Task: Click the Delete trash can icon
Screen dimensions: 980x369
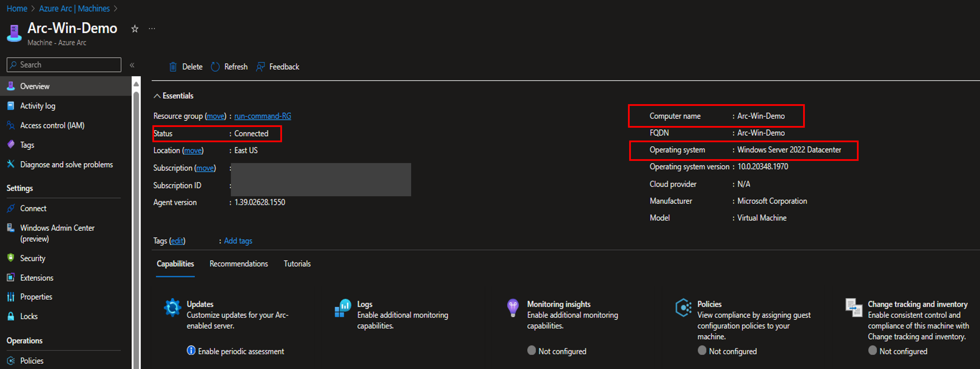Action: click(173, 67)
